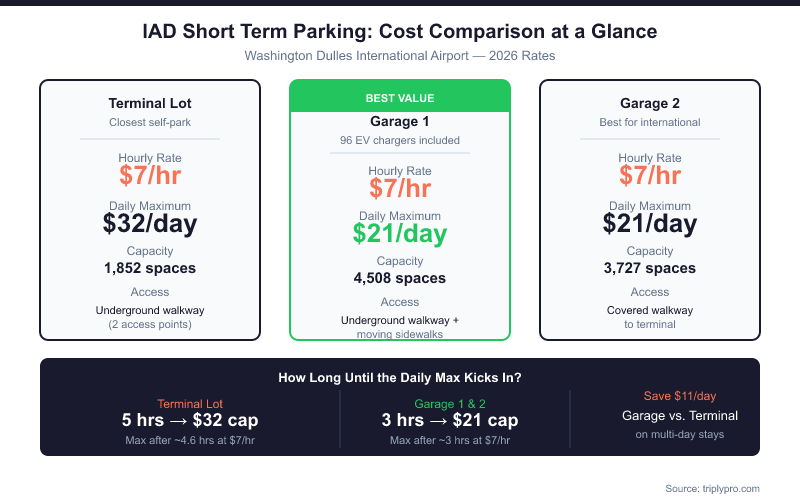This screenshot has width=800, height=500.
Task: Select the Garage 1 card heading
Action: point(400,122)
